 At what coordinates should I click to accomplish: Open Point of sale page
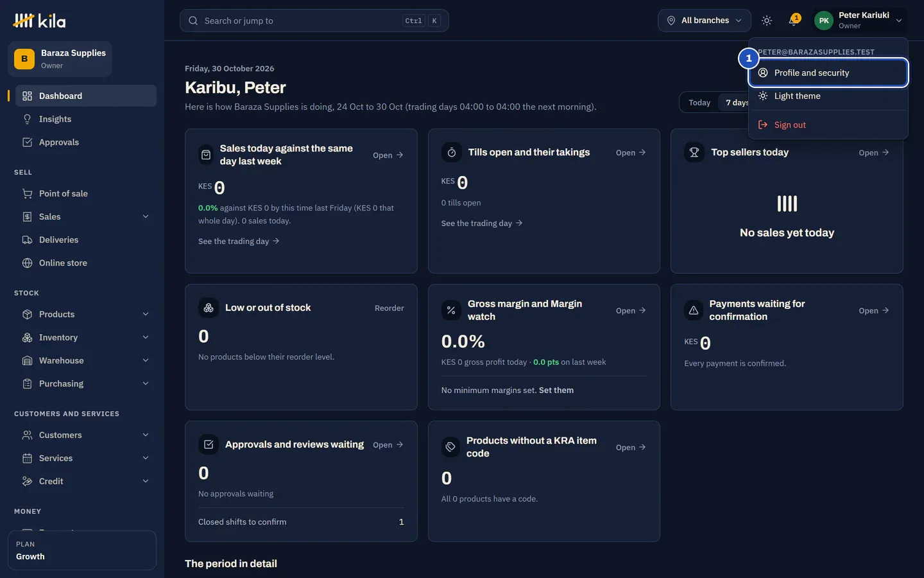tap(86, 193)
